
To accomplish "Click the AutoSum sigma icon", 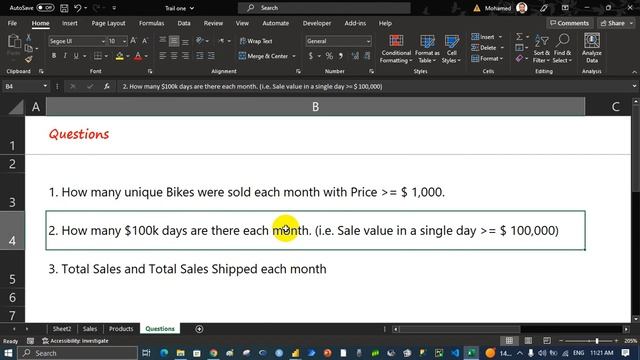I will [519, 37].
